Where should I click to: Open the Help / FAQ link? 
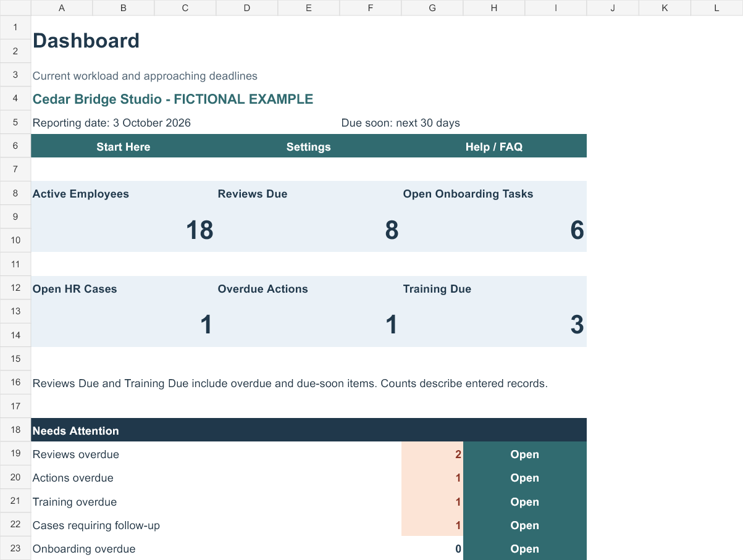(x=494, y=146)
